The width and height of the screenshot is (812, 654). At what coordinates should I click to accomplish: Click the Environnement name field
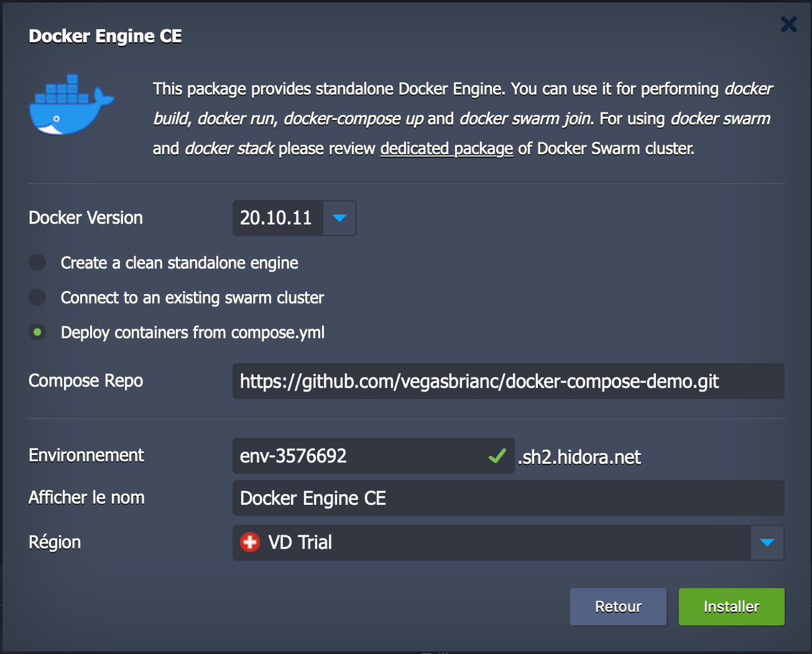pos(373,456)
